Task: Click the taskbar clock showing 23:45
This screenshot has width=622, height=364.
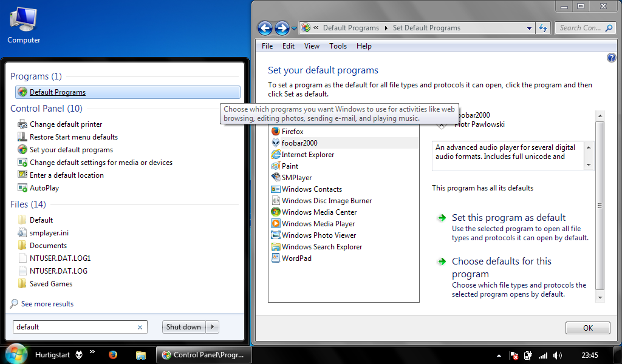Action: [x=590, y=356]
